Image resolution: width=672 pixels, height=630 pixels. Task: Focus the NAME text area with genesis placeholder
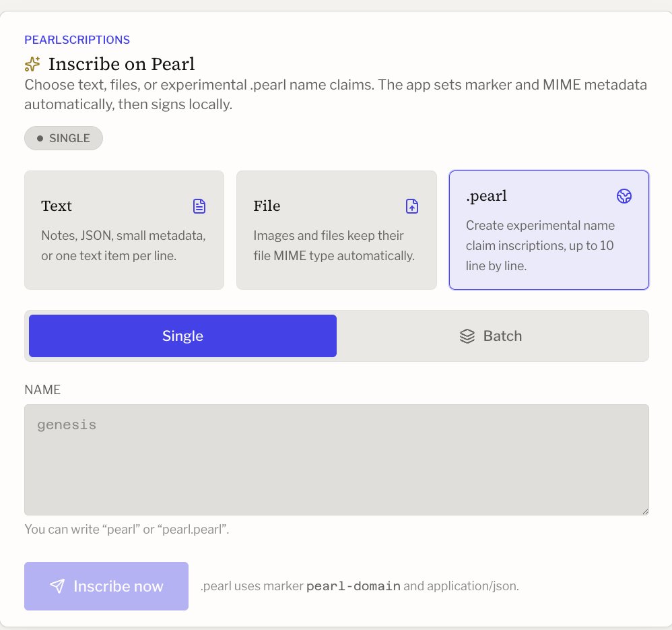[x=337, y=460]
